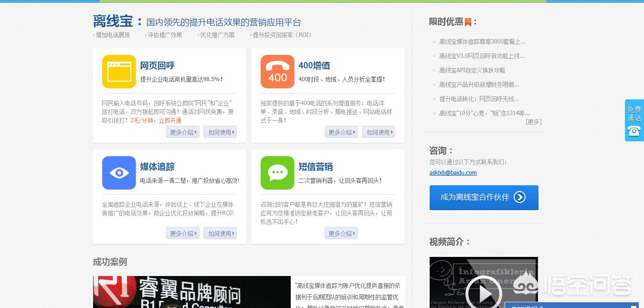
Task: Expand the [更多] offers list
Action: click(x=534, y=122)
